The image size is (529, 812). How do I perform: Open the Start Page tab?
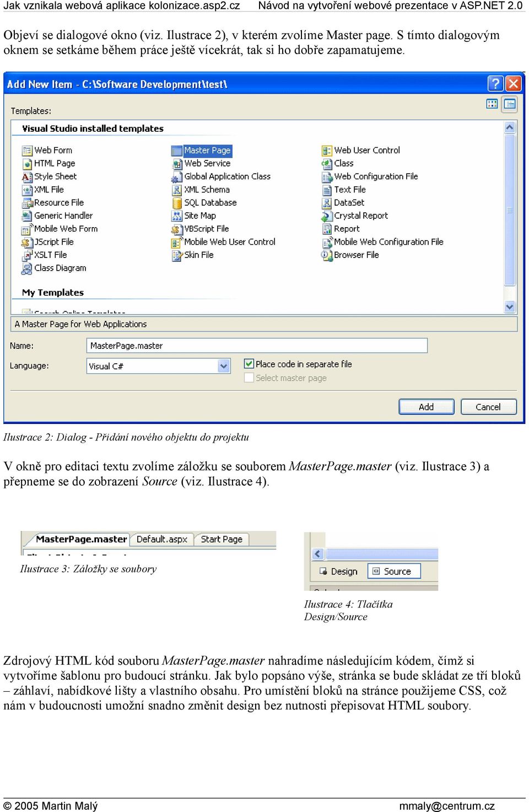pos(222,539)
